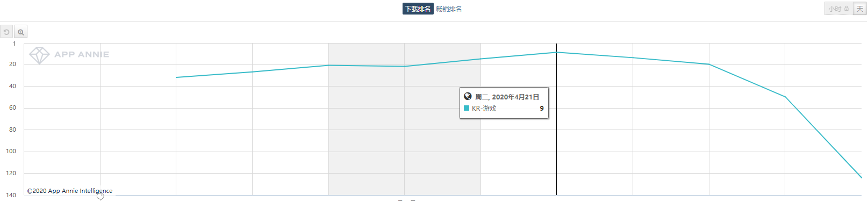Click the lock icon beside 小时
The height and width of the screenshot is (201, 868).
tap(847, 9)
